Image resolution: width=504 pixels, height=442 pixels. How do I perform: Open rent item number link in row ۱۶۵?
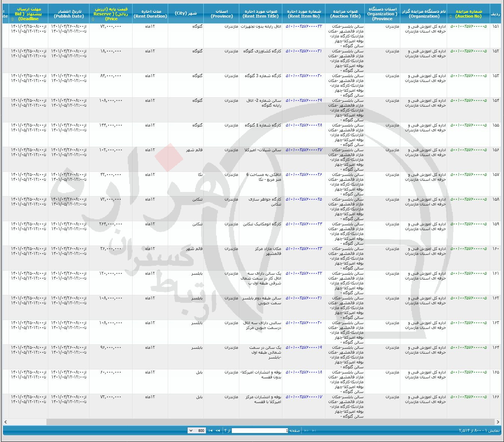304,372
